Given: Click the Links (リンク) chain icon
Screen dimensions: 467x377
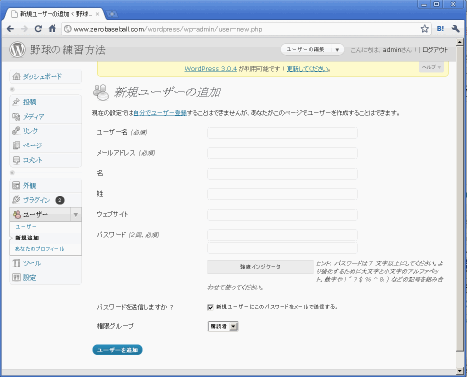Looking at the screenshot, I should coord(16,131).
